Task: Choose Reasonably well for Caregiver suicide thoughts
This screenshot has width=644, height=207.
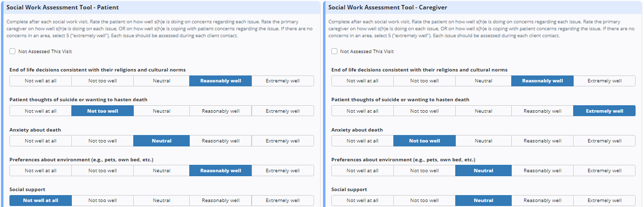Action: 542,111
